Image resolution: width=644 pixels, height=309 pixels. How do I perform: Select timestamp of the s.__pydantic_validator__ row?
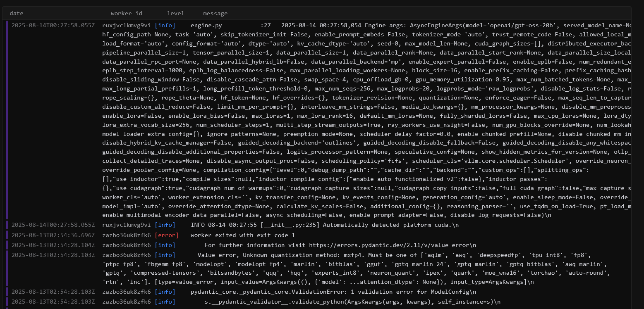tap(53, 302)
